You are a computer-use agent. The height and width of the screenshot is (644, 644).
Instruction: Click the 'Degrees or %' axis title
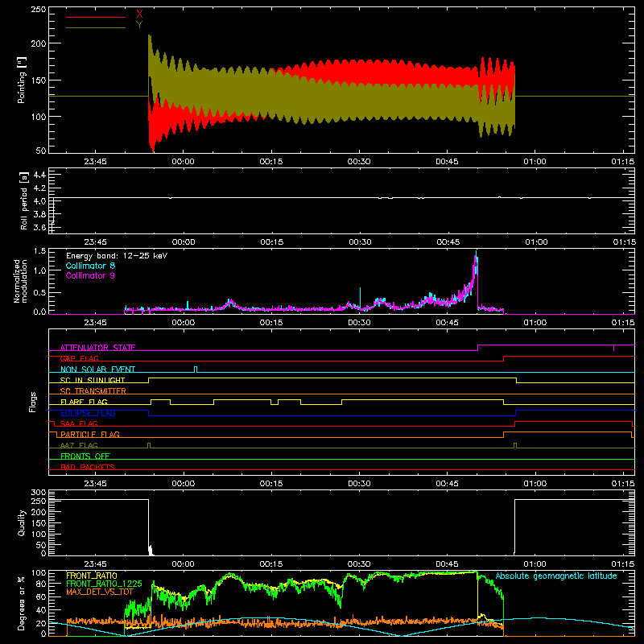[22, 603]
